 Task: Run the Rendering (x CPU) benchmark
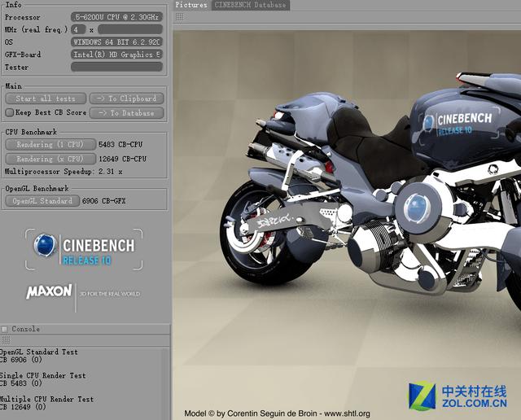[50, 159]
